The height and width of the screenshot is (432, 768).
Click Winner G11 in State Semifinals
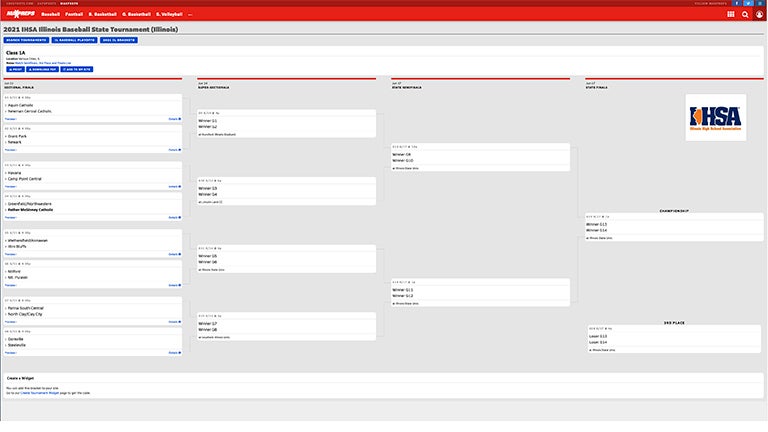[403, 289]
